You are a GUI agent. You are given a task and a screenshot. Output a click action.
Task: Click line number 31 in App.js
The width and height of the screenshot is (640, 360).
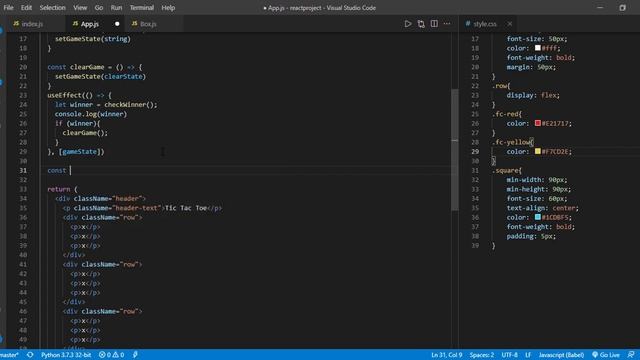[23, 170]
